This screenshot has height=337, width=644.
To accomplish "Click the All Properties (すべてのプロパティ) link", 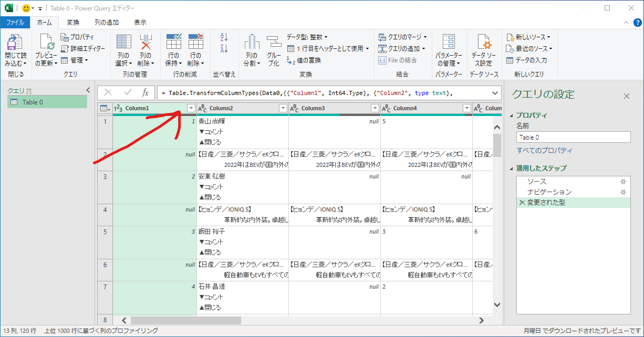I will coord(544,151).
